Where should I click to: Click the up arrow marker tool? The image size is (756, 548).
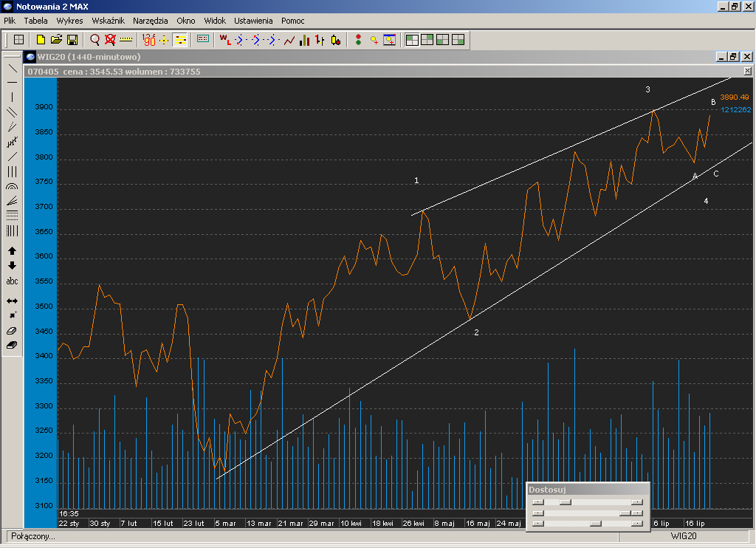click(x=12, y=251)
